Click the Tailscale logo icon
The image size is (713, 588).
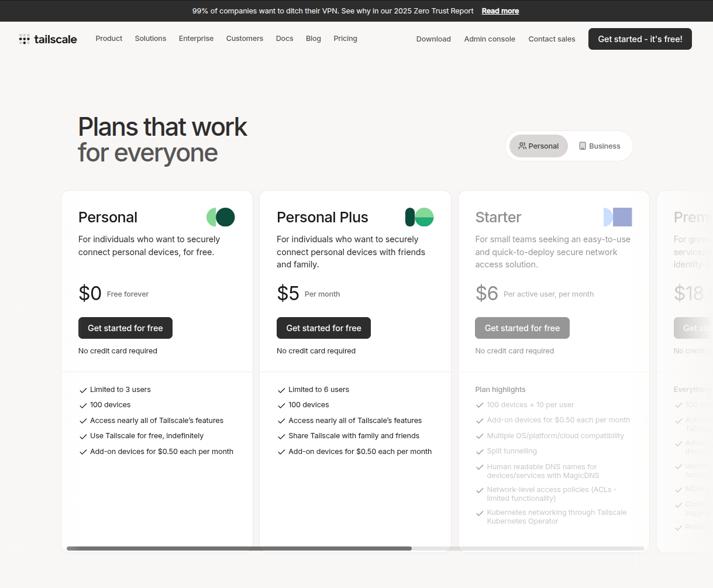tap(24, 39)
